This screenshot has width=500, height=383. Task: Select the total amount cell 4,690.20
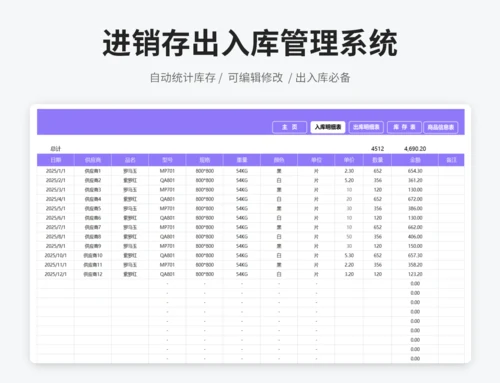click(415, 149)
